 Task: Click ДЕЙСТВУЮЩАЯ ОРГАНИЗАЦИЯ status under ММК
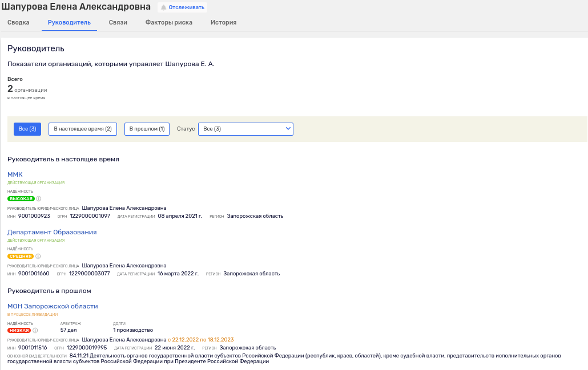pyautogui.click(x=36, y=183)
